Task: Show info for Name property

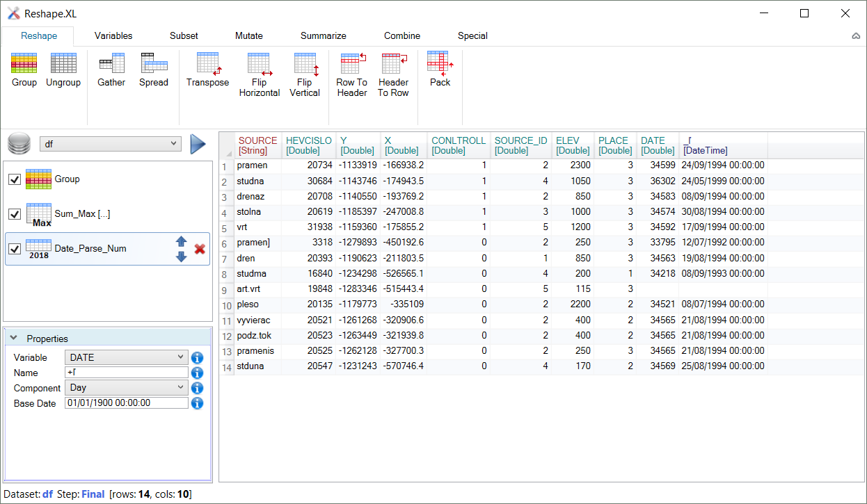Action: 198,373
